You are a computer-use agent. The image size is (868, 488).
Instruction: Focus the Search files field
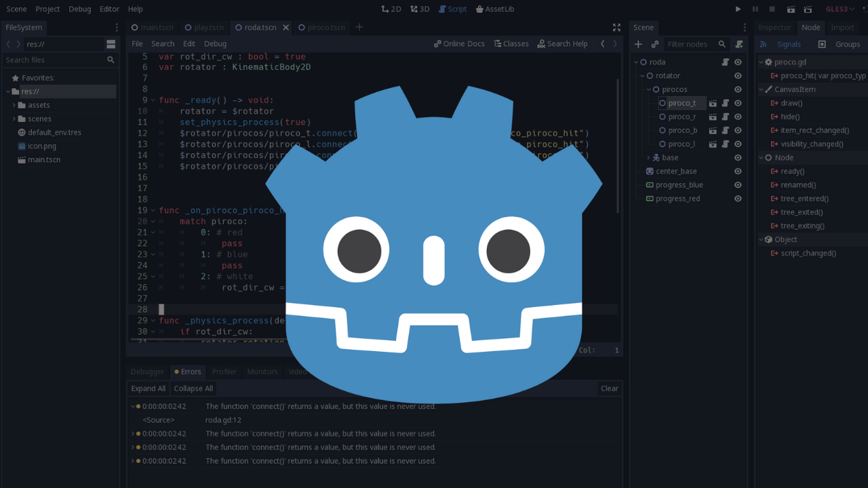[59, 60]
